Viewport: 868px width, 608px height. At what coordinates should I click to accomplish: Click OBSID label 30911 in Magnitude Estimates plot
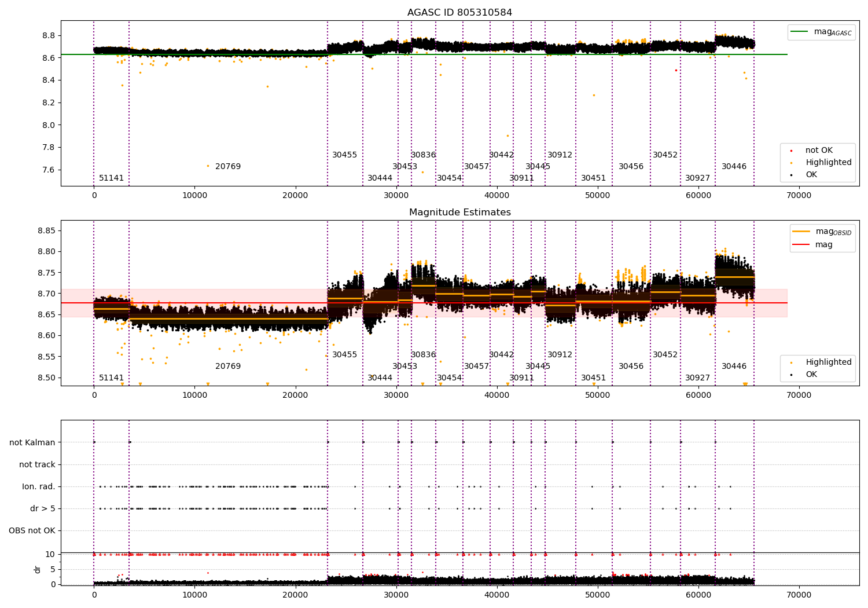522,378
